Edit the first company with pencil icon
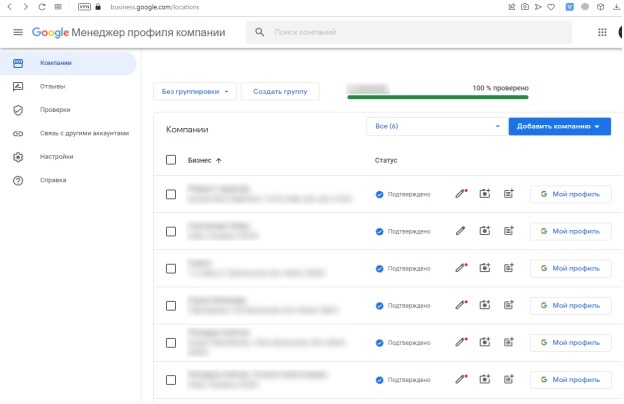 pos(461,194)
